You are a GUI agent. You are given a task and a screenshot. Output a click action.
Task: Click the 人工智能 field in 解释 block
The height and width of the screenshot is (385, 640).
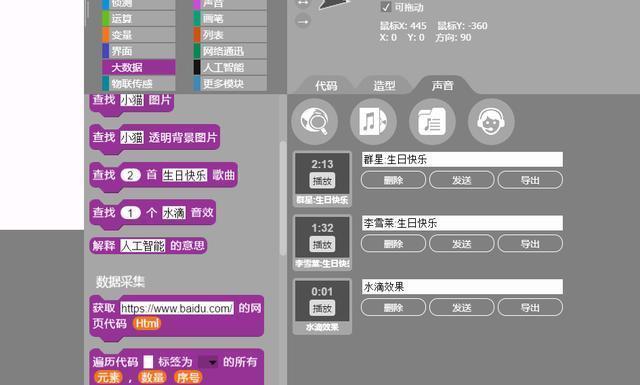(x=143, y=245)
